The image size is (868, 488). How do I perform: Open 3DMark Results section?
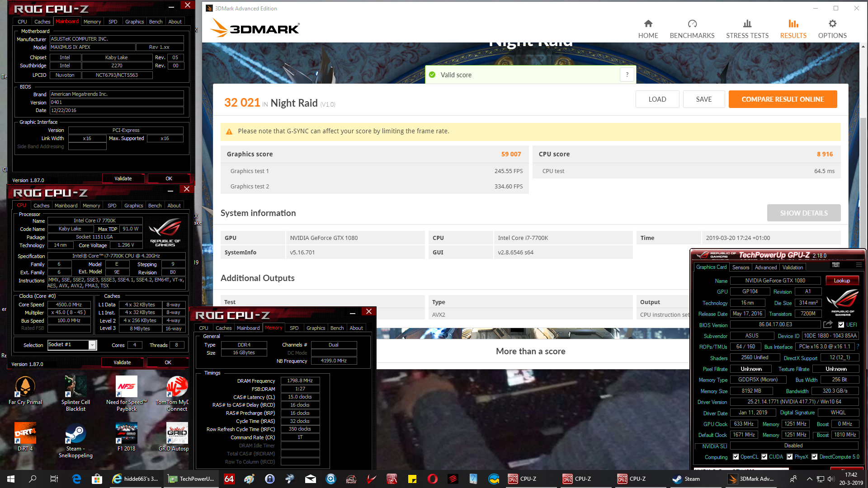(793, 29)
